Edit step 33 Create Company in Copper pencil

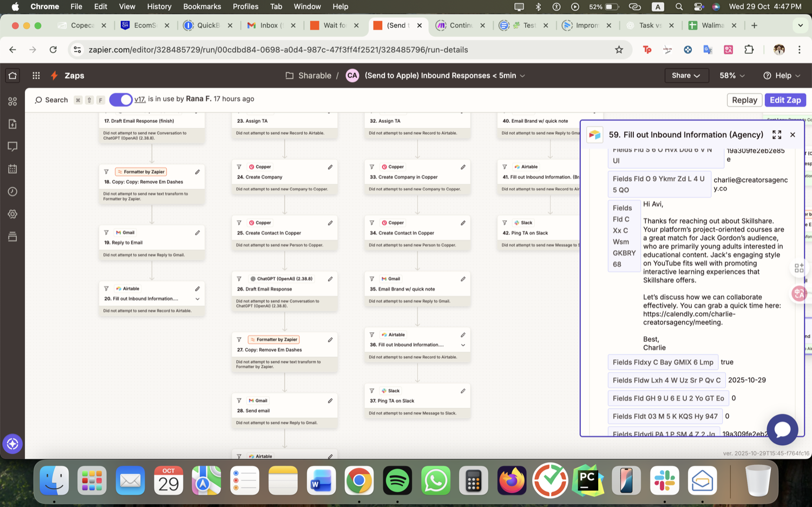pyautogui.click(x=463, y=167)
